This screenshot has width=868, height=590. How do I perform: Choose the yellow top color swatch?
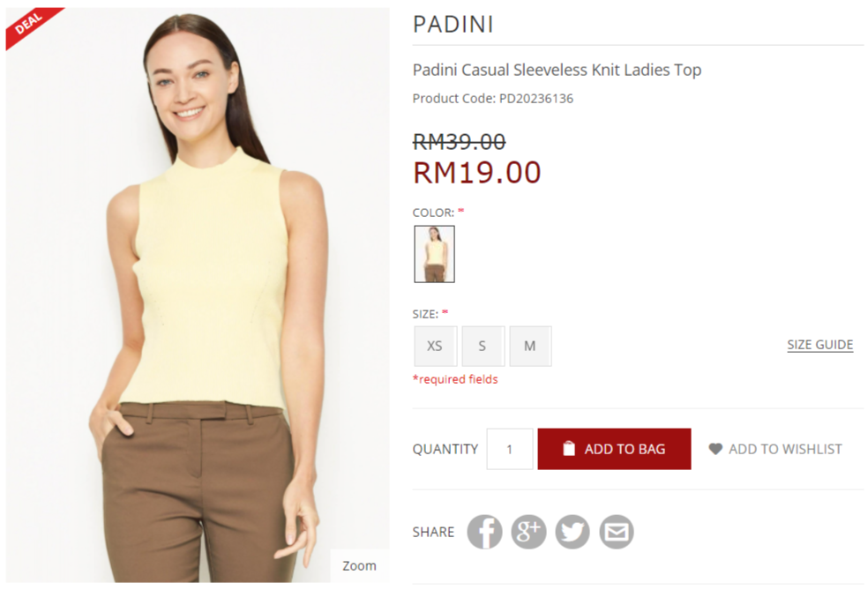point(435,254)
